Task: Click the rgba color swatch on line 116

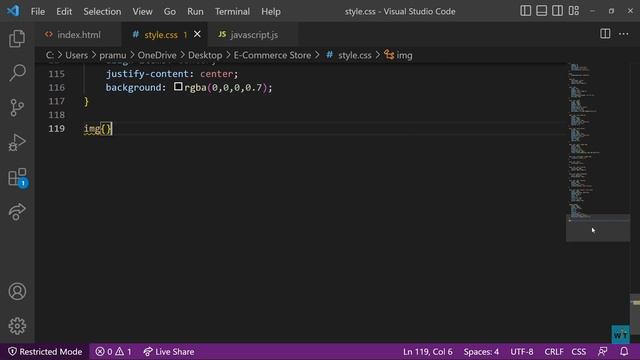Action: coord(178,87)
